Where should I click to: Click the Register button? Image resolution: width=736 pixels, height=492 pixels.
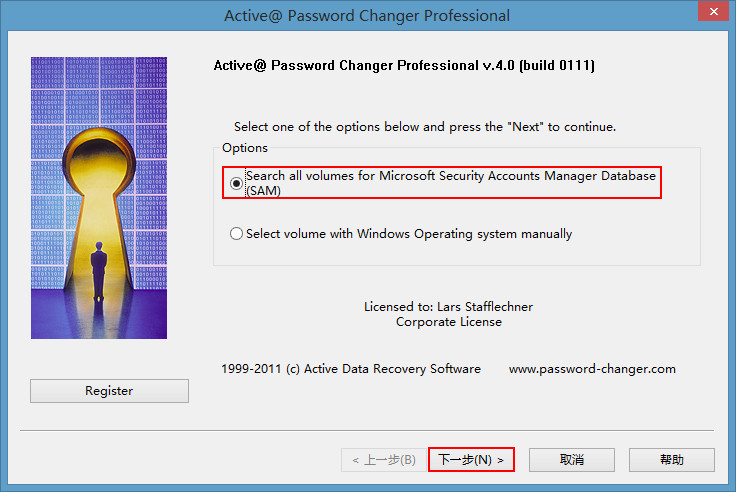pos(109,391)
